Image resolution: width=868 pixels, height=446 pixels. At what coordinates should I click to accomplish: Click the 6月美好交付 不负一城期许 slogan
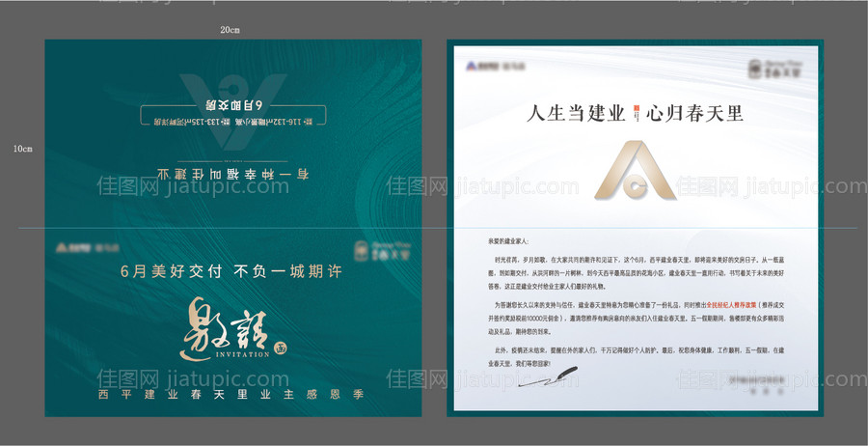tap(231, 271)
